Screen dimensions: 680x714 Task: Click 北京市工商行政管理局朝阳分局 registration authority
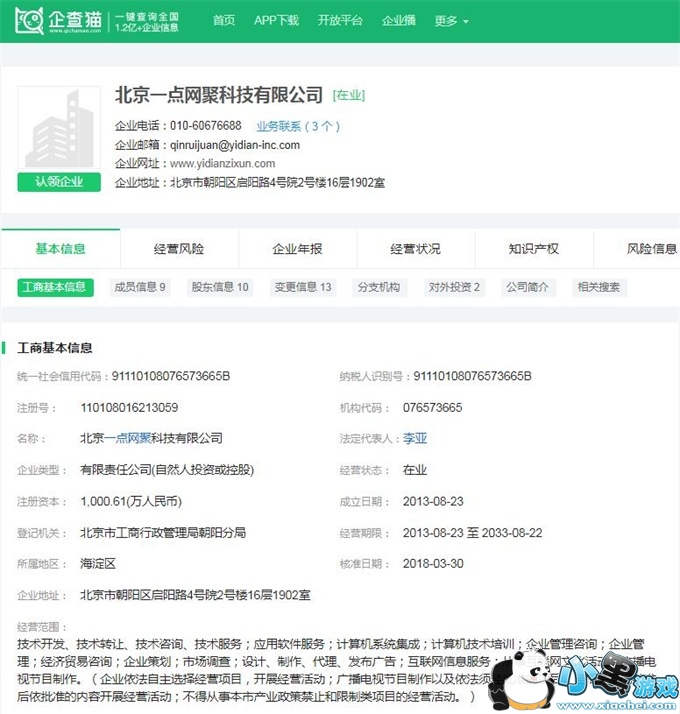[x=163, y=533]
